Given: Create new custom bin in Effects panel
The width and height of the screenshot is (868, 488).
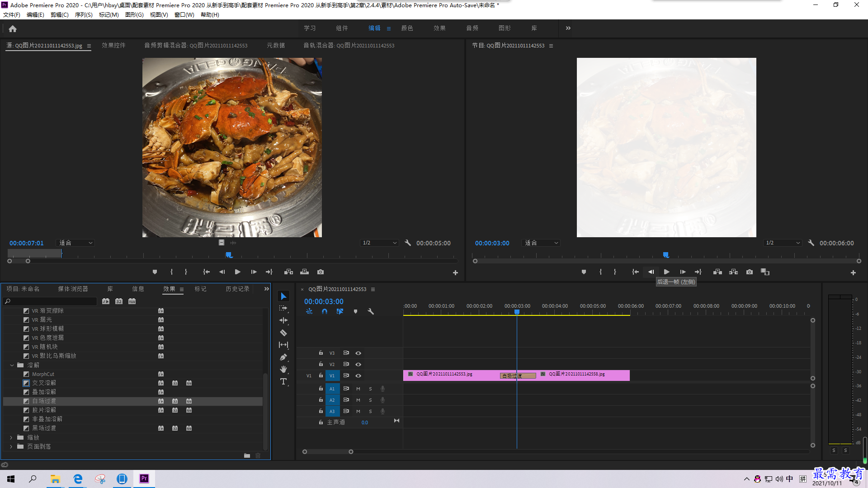Looking at the screenshot, I should pyautogui.click(x=247, y=455).
